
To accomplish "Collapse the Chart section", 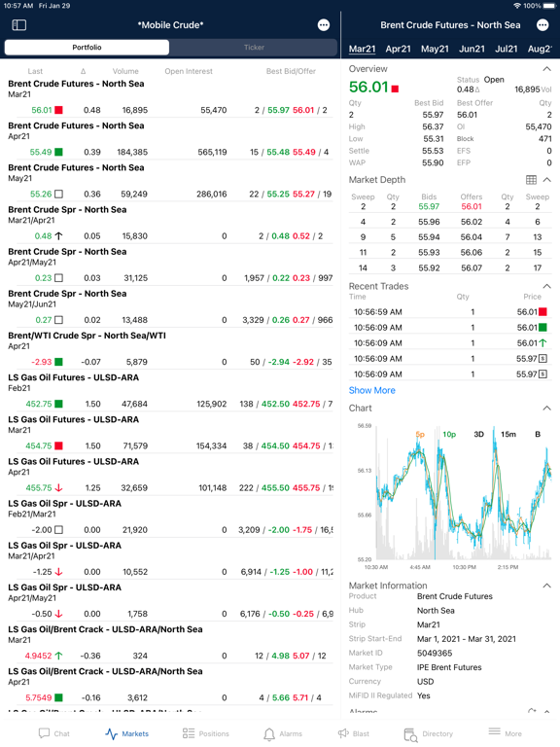I will click(x=546, y=409).
